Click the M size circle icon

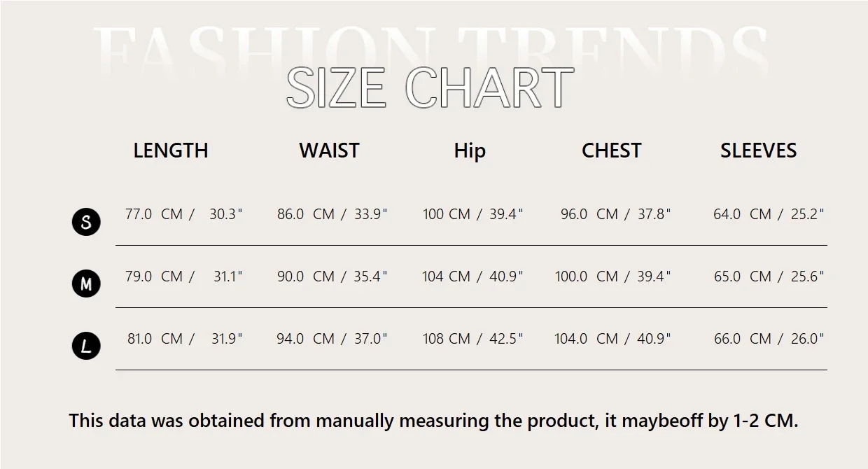86,284
